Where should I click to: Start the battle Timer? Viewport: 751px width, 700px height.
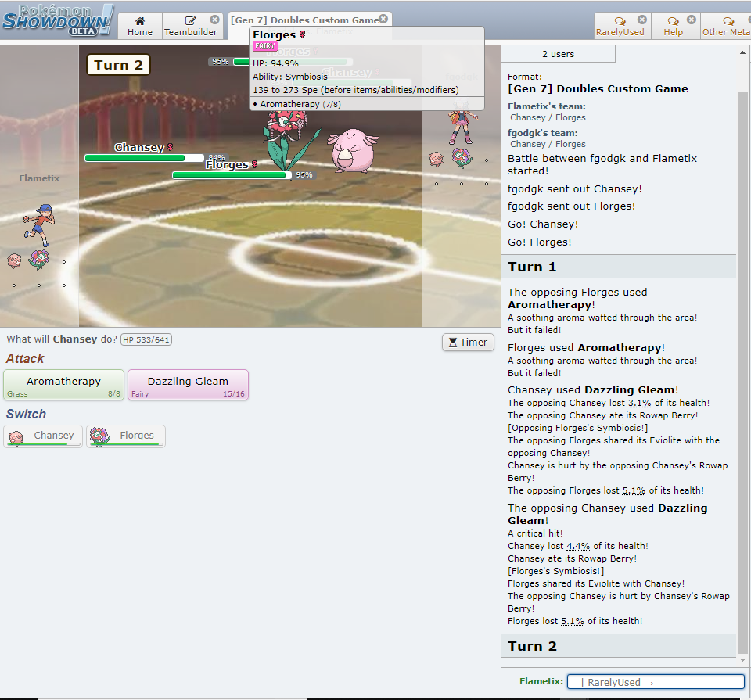[468, 342]
